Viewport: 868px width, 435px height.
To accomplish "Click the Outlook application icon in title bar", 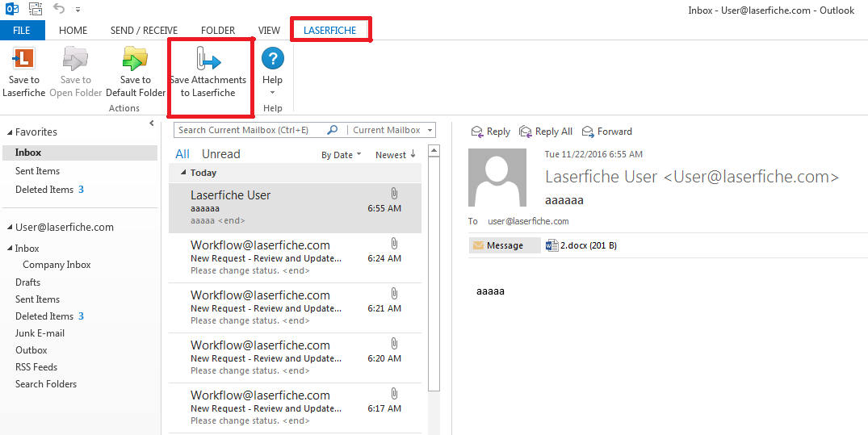I will coord(12,9).
